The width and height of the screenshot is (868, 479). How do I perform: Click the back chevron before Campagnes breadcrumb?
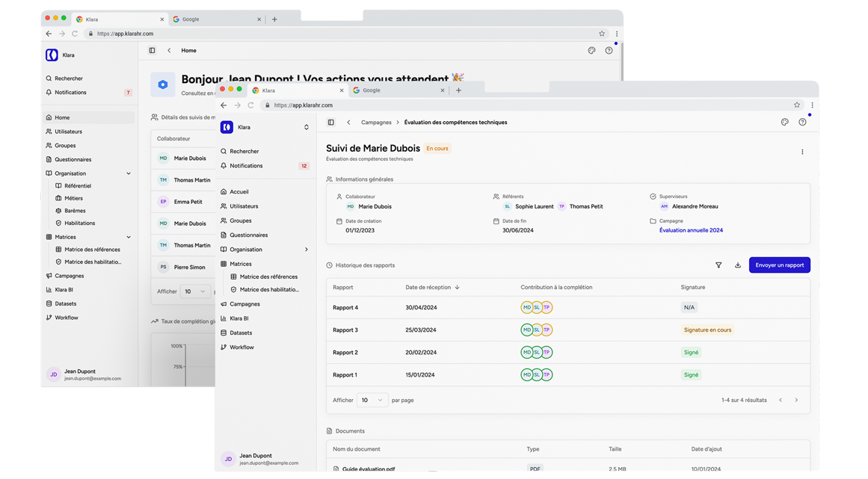click(348, 123)
